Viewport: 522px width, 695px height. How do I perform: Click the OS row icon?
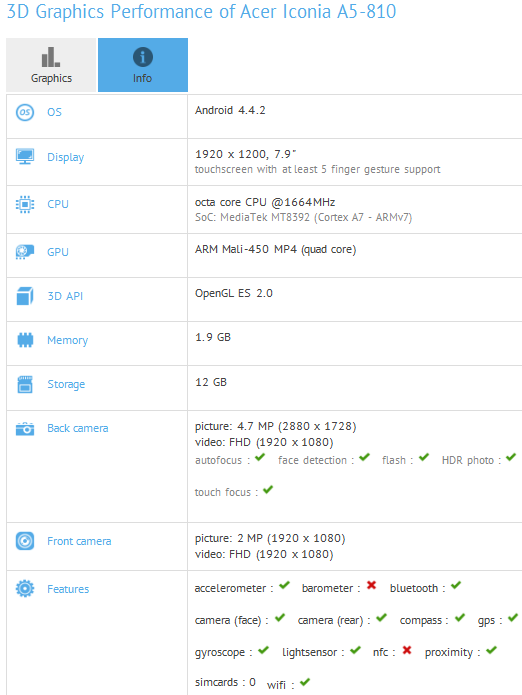[25, 112]
